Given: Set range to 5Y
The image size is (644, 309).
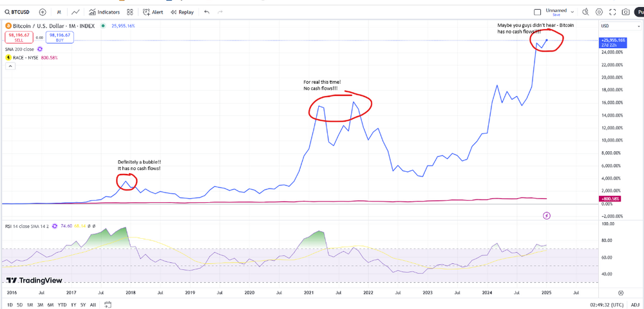Looking at the screenshot, I should click(x=83, y=305).
